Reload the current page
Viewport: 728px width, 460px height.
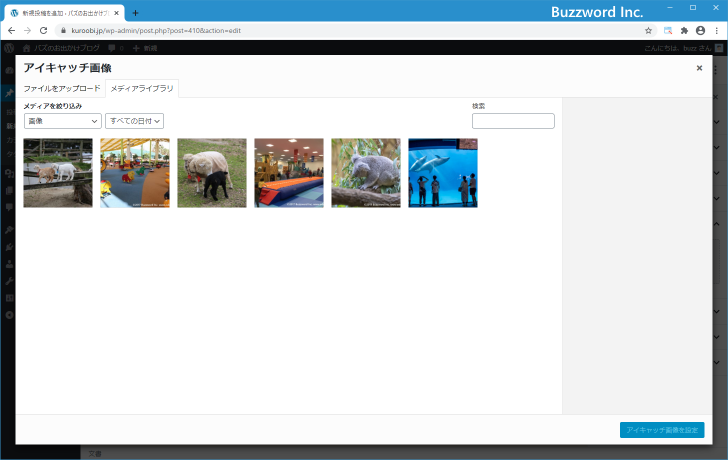[43, 31]
